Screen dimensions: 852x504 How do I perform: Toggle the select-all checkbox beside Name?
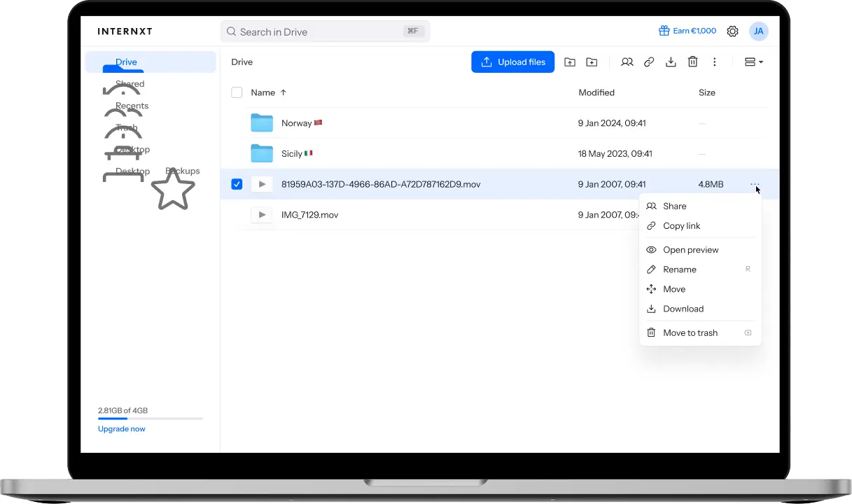(237, 92)
